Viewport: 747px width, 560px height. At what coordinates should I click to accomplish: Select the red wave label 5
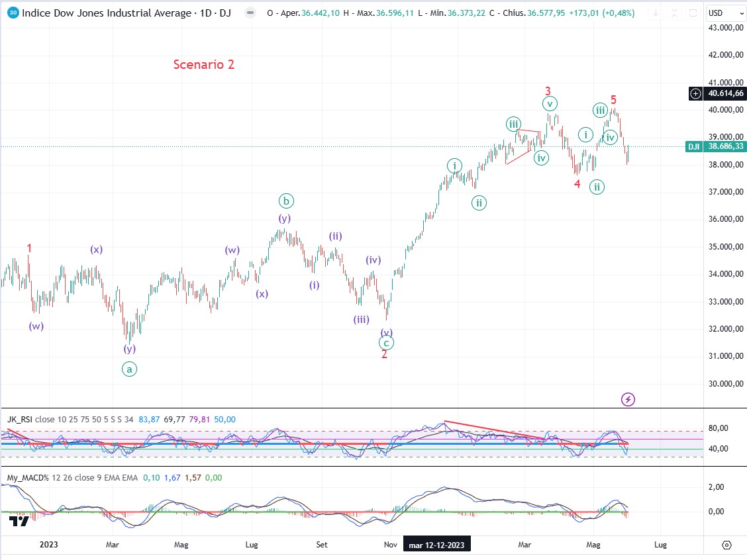pyautogui.click(x=614, y=99)
